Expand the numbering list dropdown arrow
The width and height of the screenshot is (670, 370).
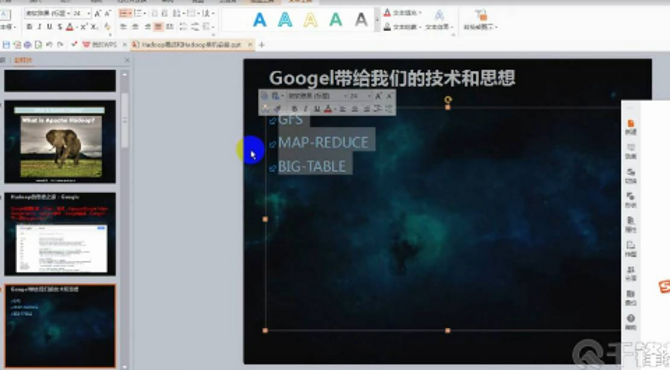click(x=144, y=13)
